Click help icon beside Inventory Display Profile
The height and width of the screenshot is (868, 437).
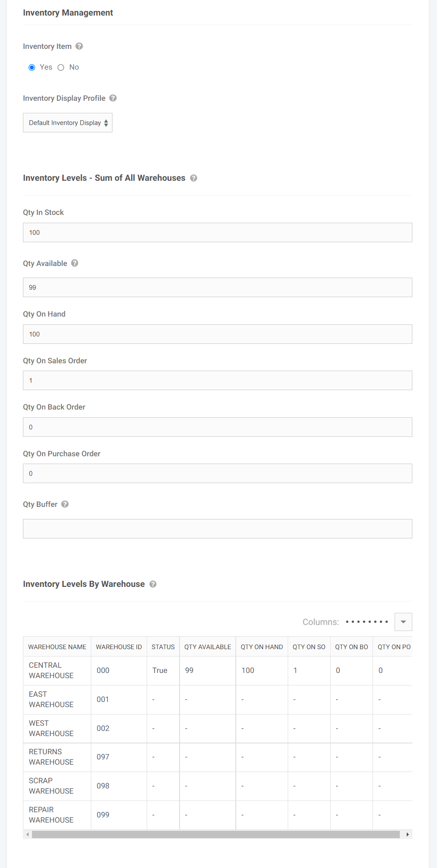tap(113, 98)
